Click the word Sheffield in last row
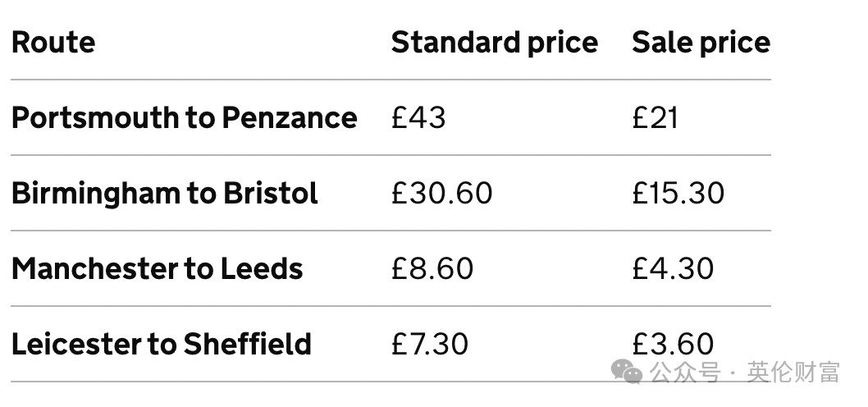Image resolution: width=868 pixels, height=407 pixels. [248, 344]
